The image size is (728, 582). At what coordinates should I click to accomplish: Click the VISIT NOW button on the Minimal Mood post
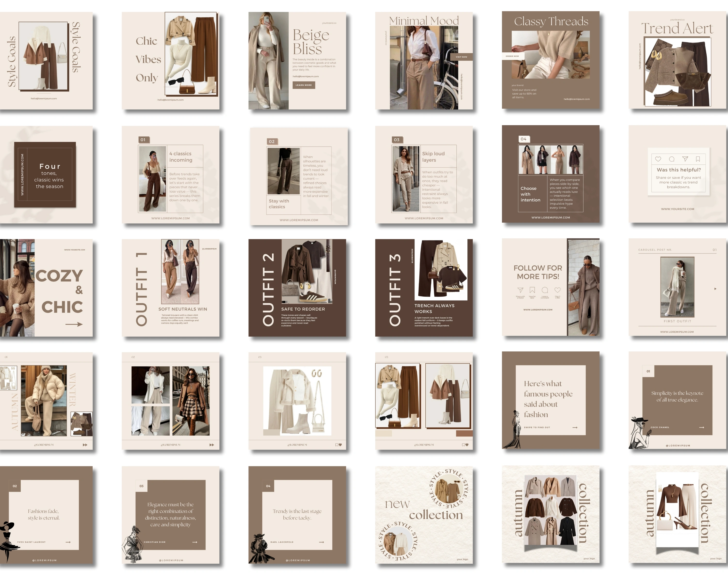click(x=461, y=57)
